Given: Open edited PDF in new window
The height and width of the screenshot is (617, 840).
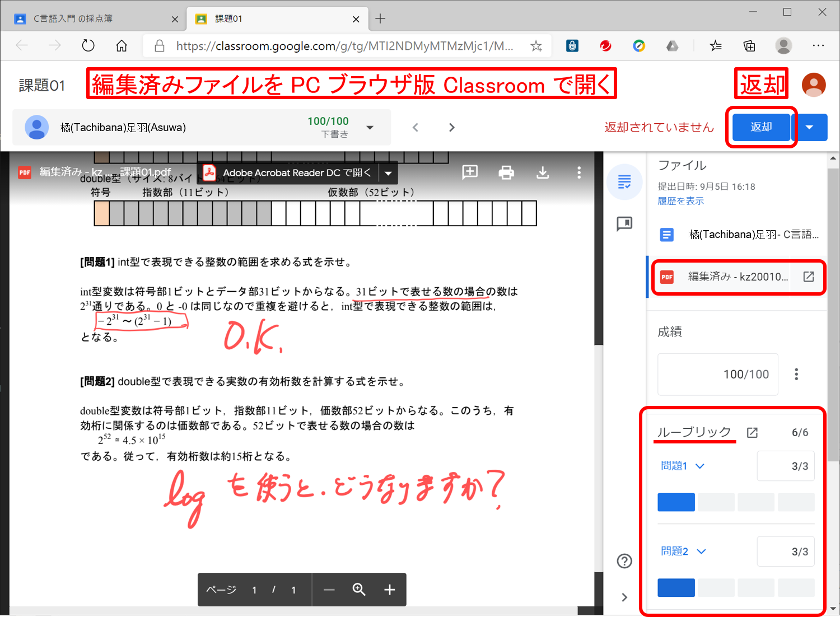Looking at the screenshot, I should (x=809, y=277).
